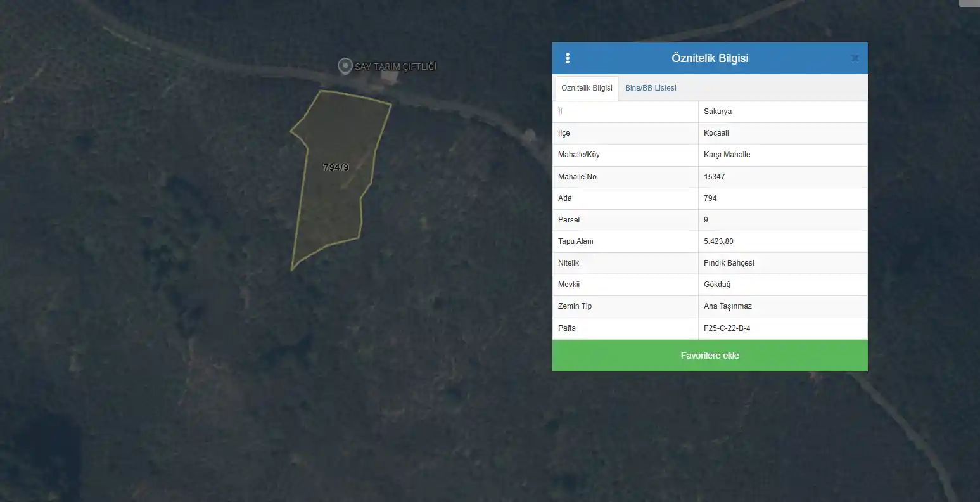
Task: Click the Tapu Alanı row label
Action: tap(576, 241)
